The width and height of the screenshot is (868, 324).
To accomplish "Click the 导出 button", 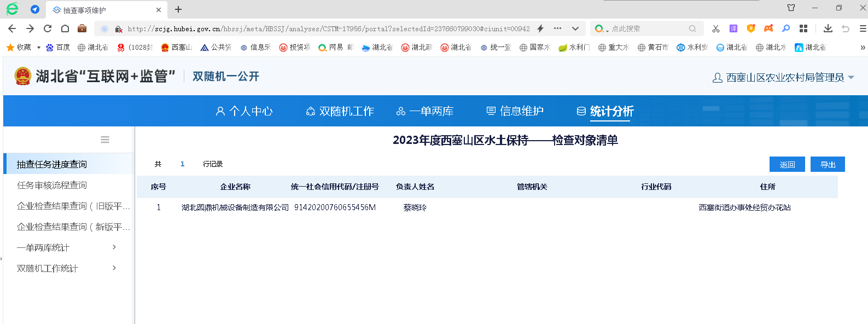I will coord(828,164).
